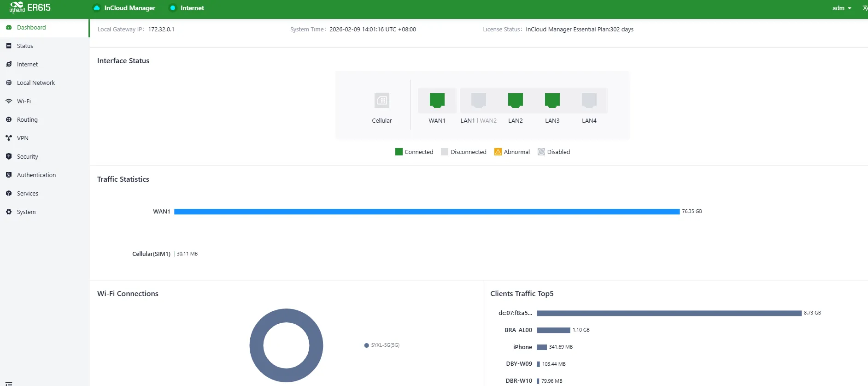Click the Connected green legend swatch
868x386 pixels.
click(x=399, y=152)
